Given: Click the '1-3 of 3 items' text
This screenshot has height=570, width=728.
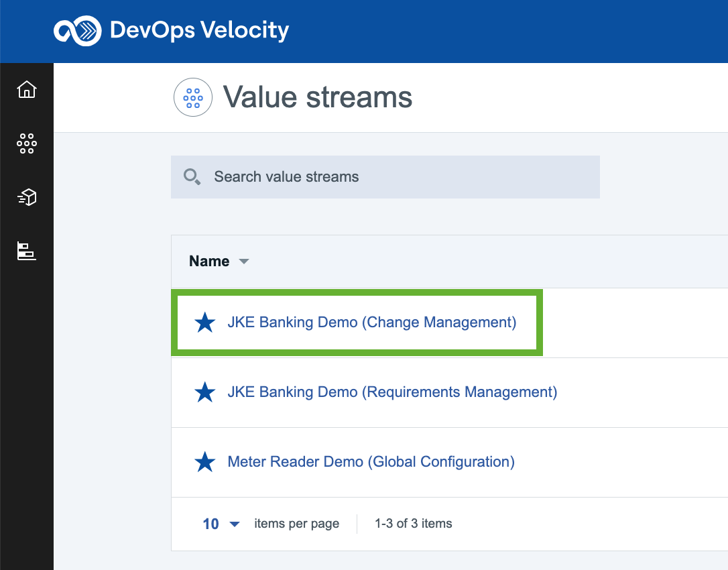Looking at the screenshot, I should click(x=413, y=524).
